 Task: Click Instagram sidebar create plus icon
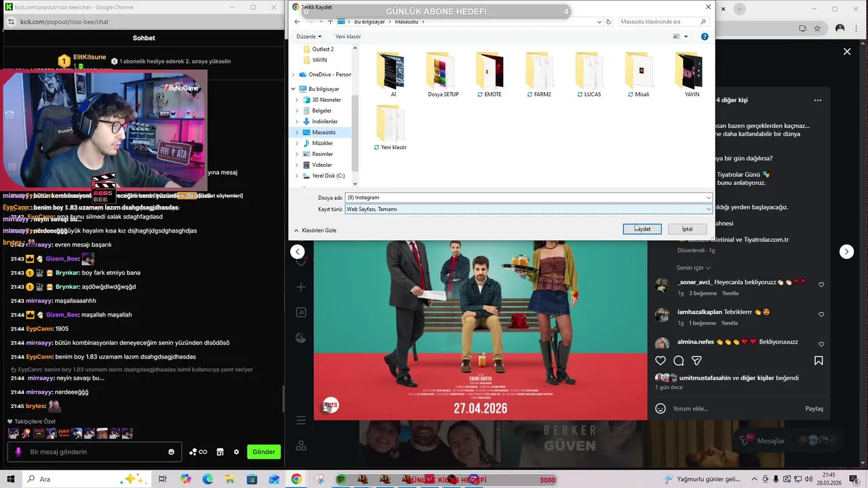(301, 287)
